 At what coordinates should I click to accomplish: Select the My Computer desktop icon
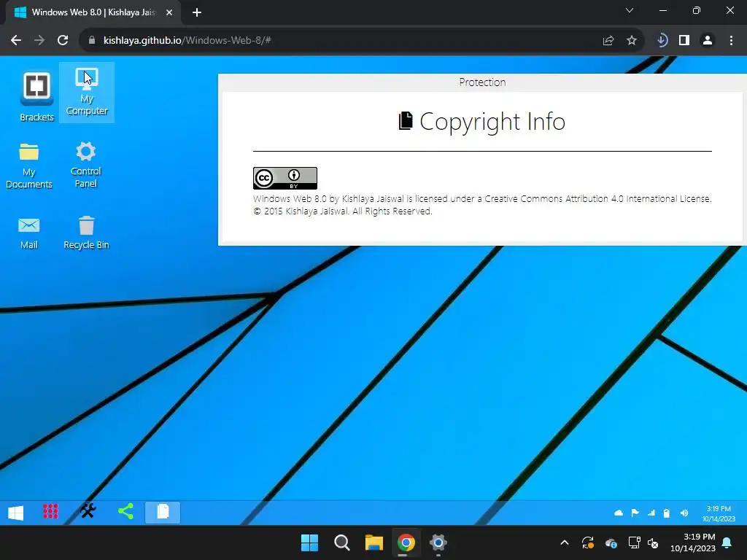87,93
